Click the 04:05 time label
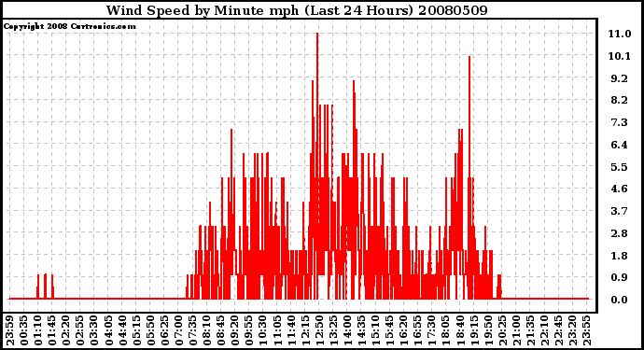 click(108, 330)
